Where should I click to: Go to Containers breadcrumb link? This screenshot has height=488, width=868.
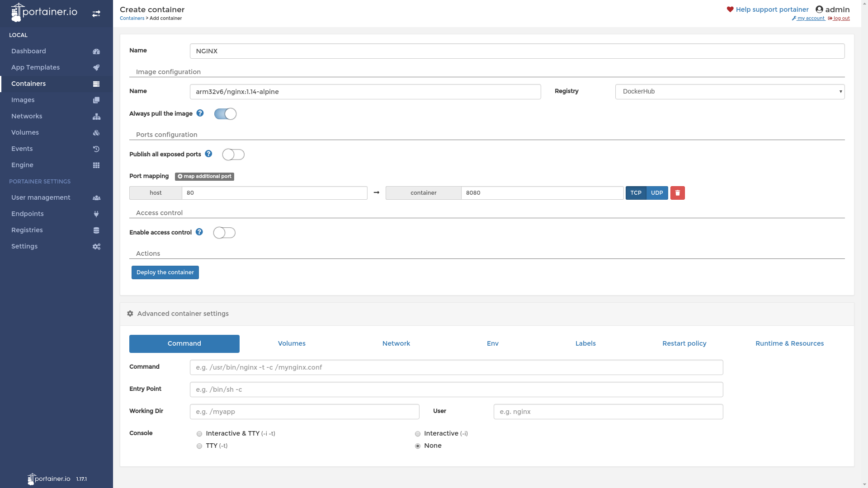click(x=132, y=19)
